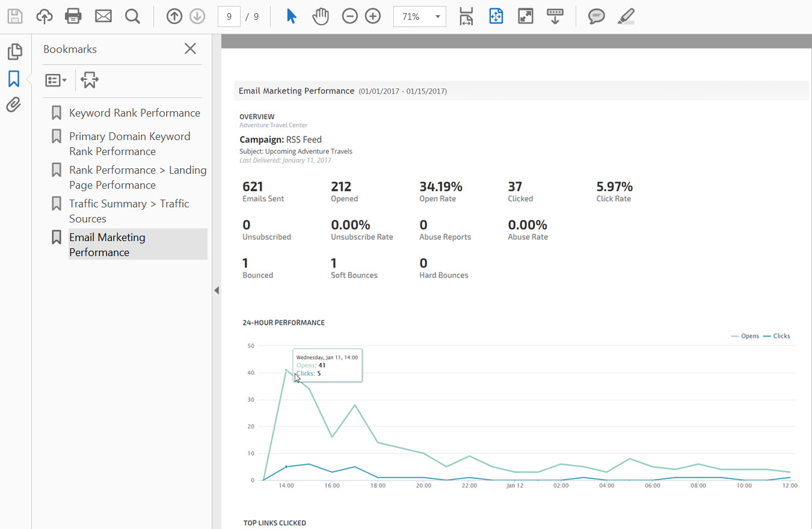Expand the bookmarks options menu dropdown
Image resolution: width=812 pixels, height=529 pixels.
pyautogui.click(x=56, y=80)
